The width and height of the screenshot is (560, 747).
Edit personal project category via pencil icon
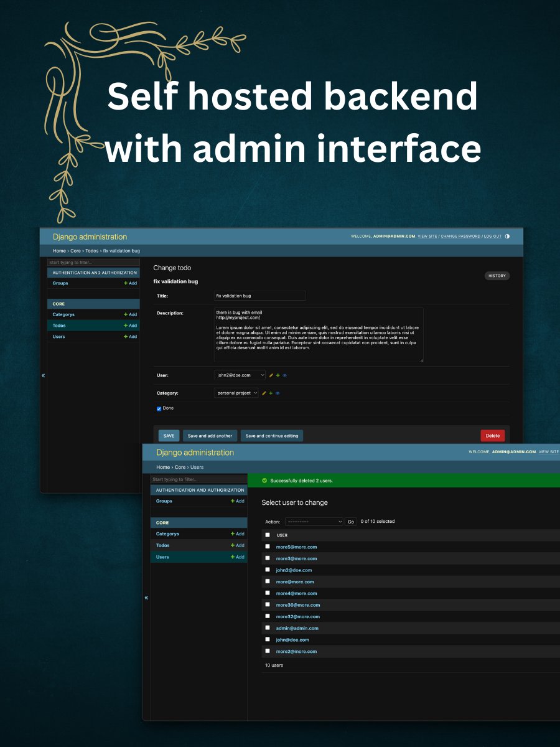pos(264,393)
